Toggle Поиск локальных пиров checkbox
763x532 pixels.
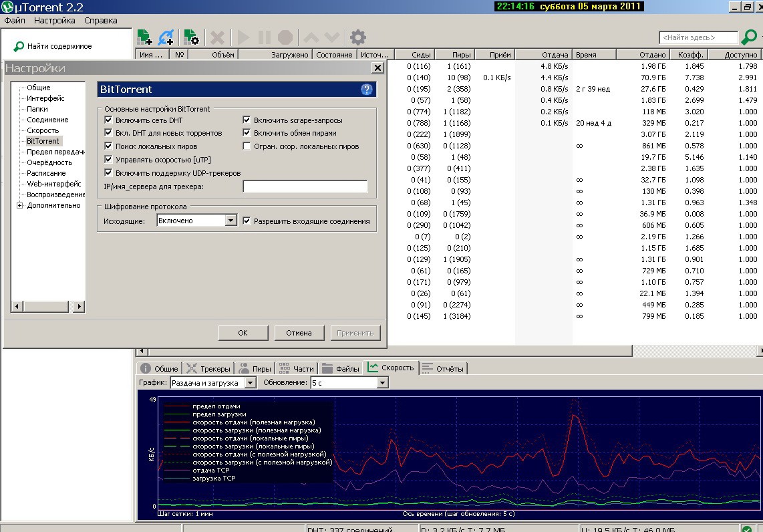[x=108, y=146]
